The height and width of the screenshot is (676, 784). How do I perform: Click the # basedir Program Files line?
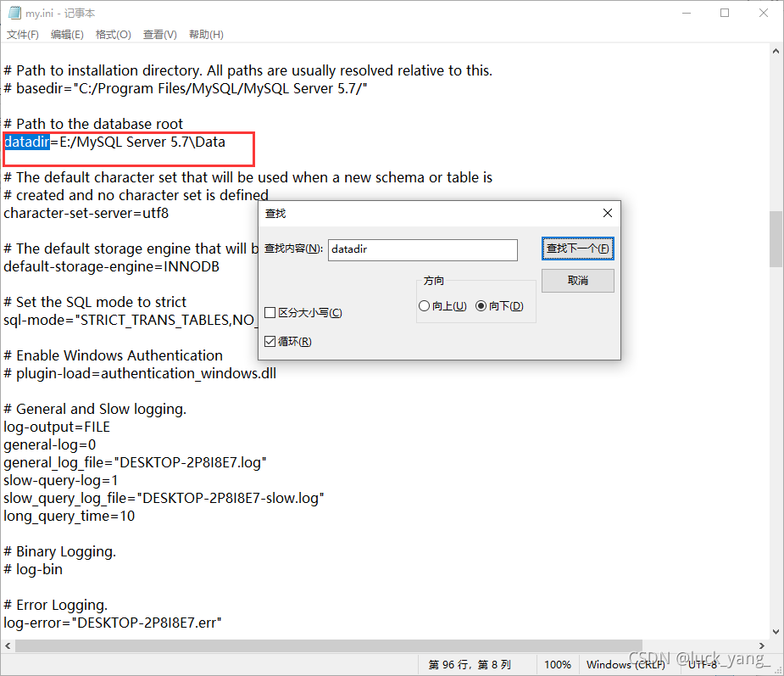click(x=186, y=88)
